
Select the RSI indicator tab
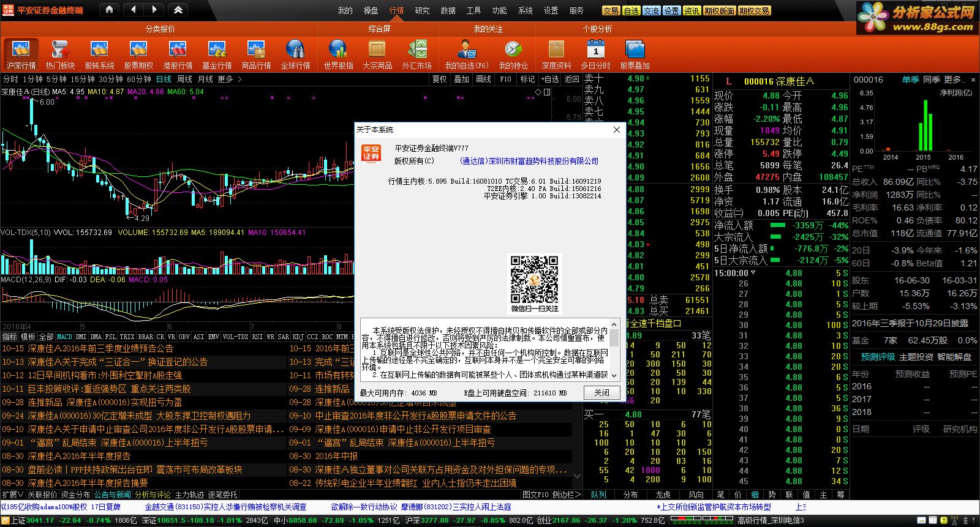coord(257,337)
